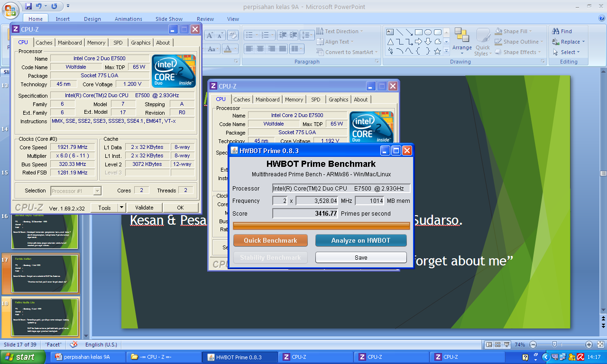Image resolution: width=607 pixels, height=364 pixels.
Task: Open Windows start menu
Action: click(23, 357)
